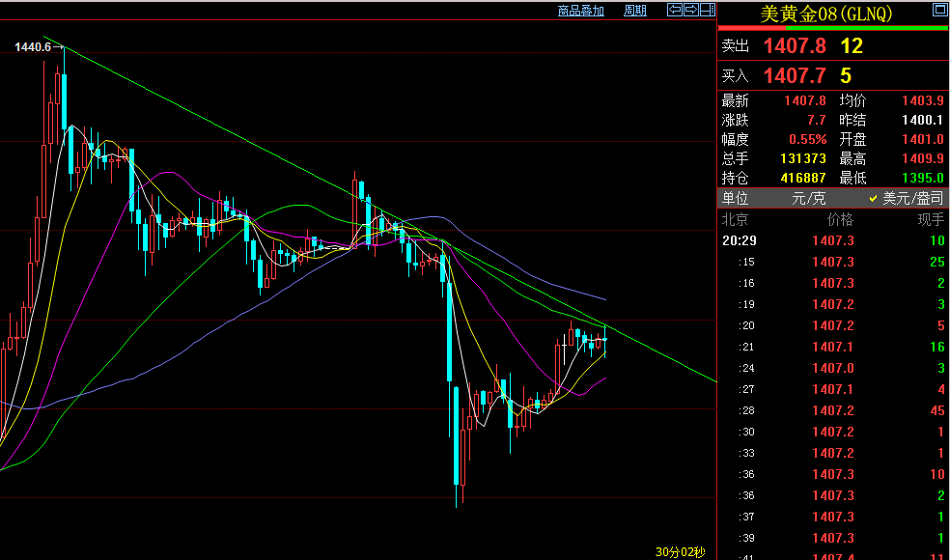Viewport: 950px width, 560px height.
Task: Open the 商品叠加 overlay link
Action: click(x=581, y=11)
